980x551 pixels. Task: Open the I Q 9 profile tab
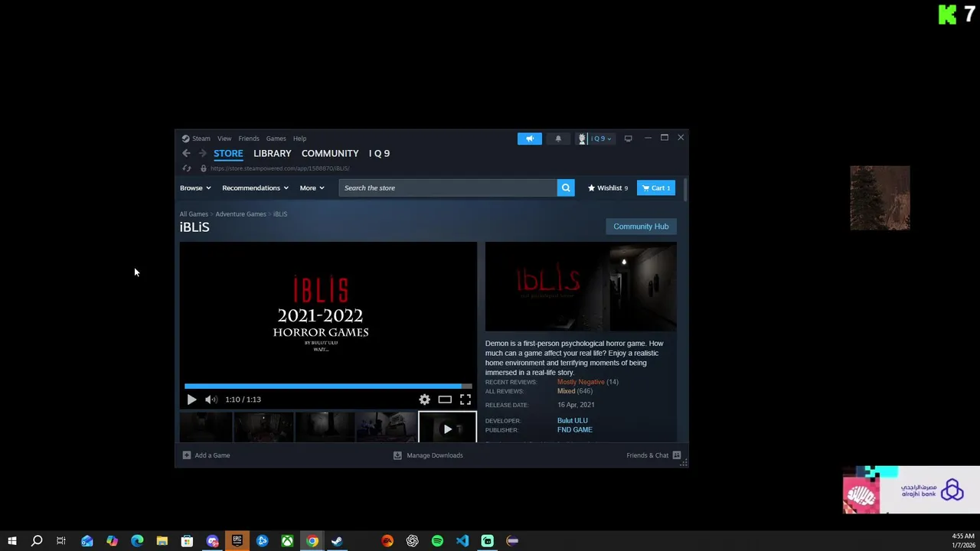379,153
